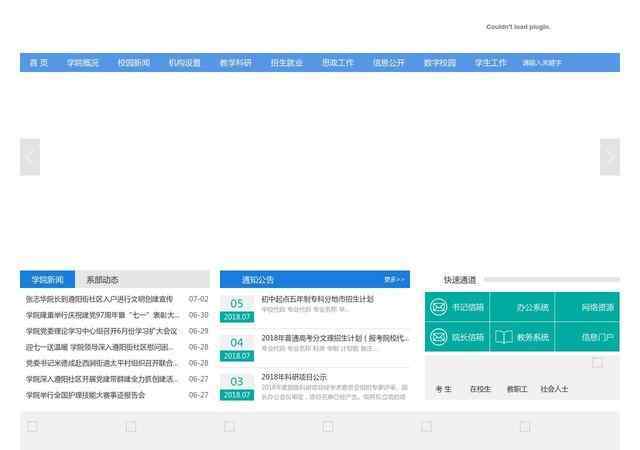640x450 pixels.
Task: Open the 学生工作 navigation menu
Action: pos(491,63)
